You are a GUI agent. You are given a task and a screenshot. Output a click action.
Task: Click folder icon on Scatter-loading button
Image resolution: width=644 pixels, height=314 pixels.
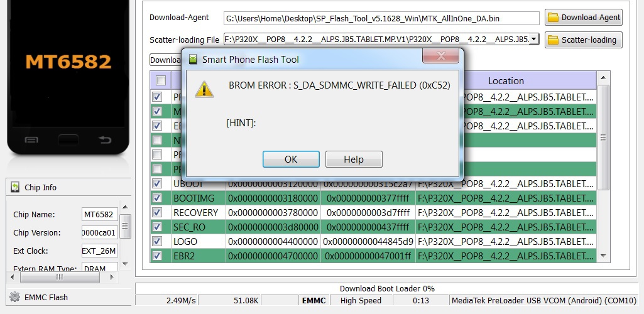tap(554, 40)
